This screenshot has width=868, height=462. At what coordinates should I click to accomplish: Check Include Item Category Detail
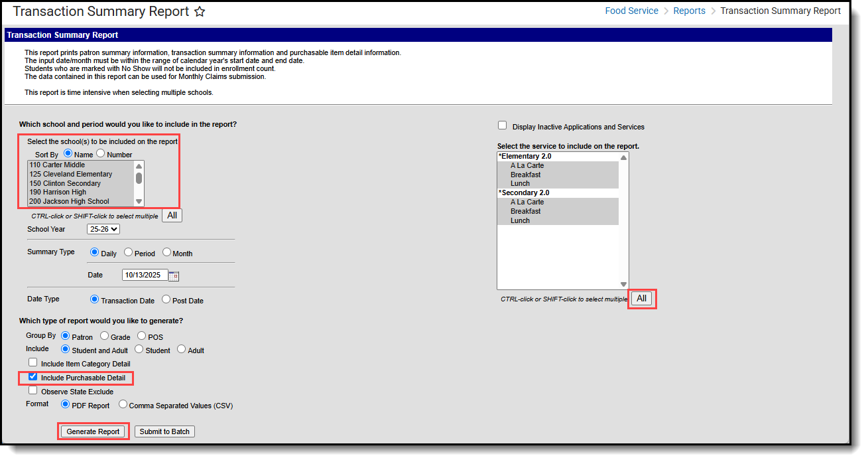pos(32,363)
